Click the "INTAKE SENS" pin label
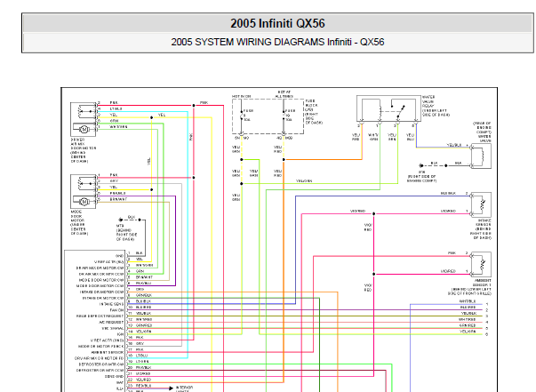The height and width of the screenshot is (392, 536). [x=111, y=304]
